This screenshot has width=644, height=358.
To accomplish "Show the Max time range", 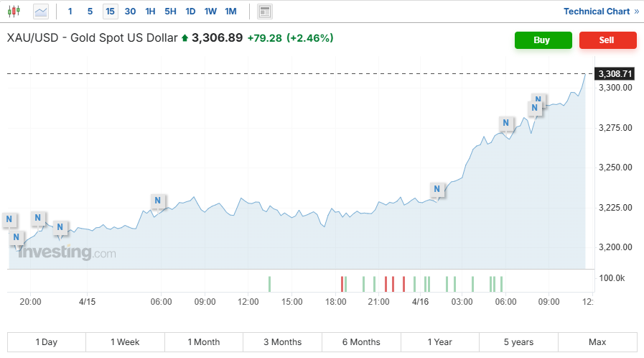I will [597, 342].
